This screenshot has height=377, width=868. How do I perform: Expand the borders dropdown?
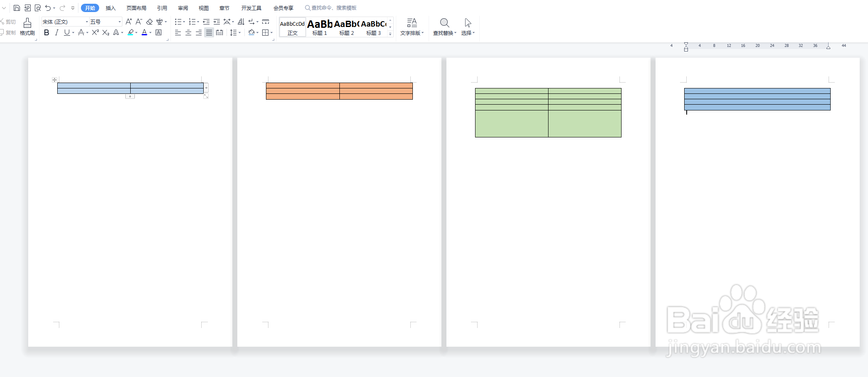[272, 33]
